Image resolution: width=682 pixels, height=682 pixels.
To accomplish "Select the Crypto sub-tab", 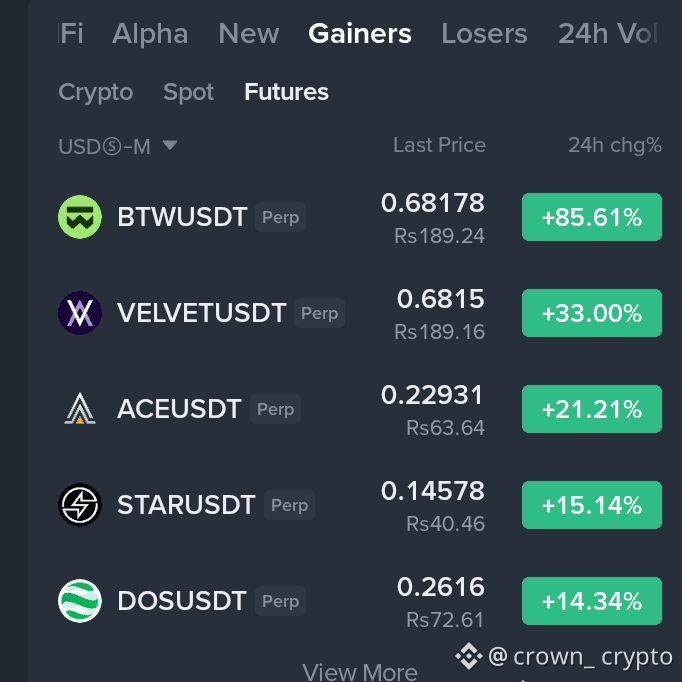I will coord(96,92).
